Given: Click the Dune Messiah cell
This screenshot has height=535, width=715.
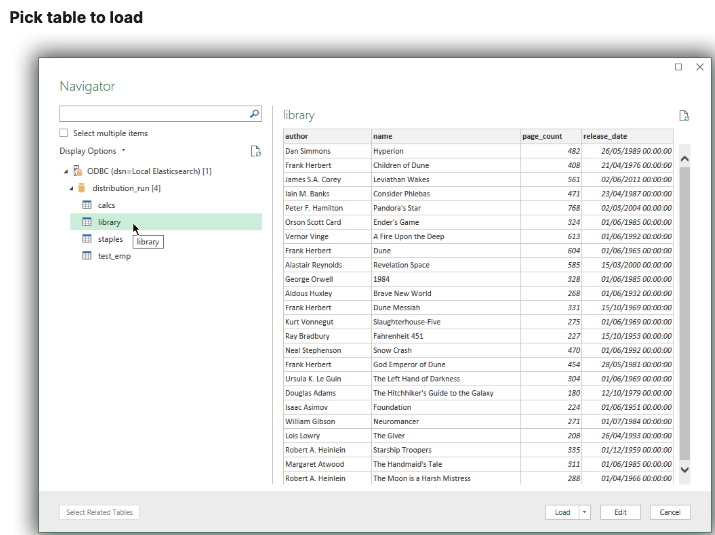Looking at the screenshot, I should tap(446, 307).
